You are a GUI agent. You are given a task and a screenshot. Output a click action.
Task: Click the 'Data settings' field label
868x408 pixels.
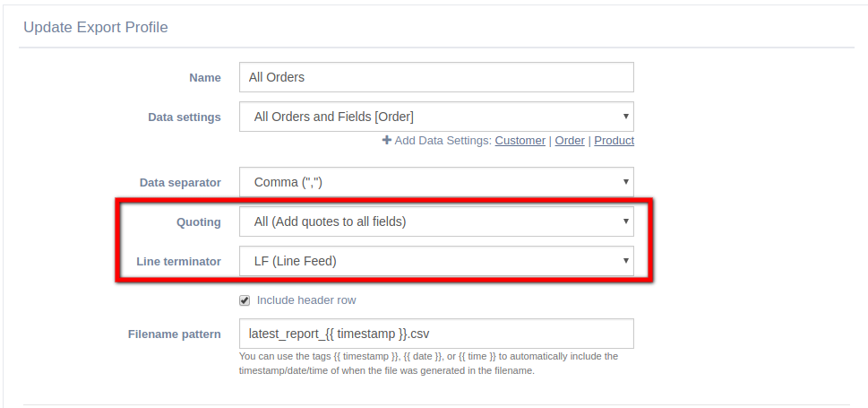[185, 117]
